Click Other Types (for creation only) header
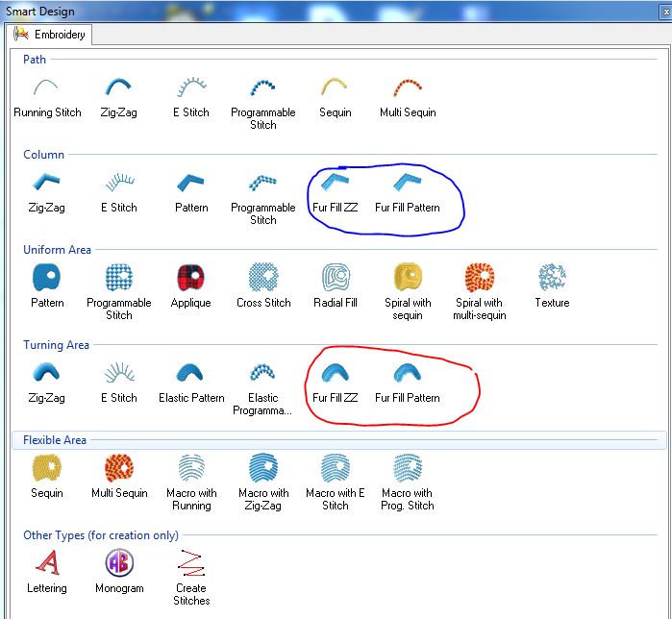The image size is (672, 619). 101,535
